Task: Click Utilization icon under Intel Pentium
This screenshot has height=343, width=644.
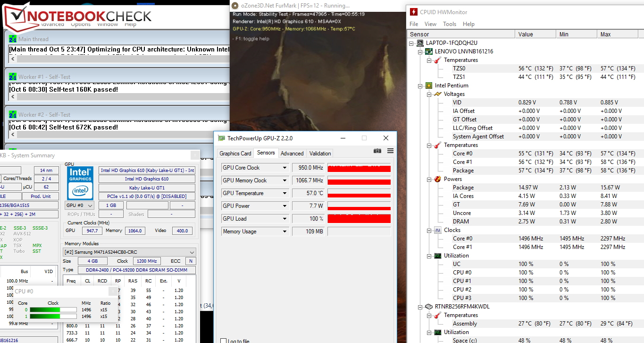Action: (437, 256)
